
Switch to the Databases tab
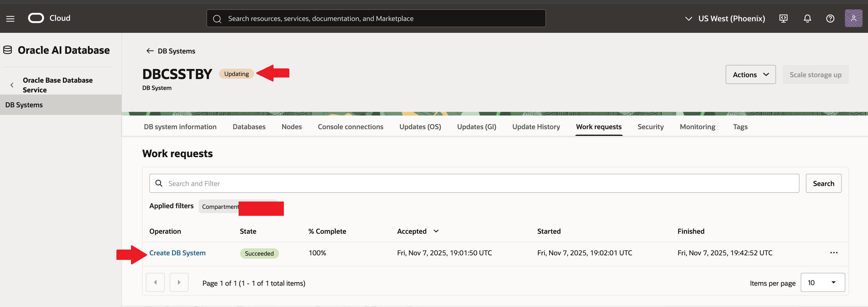click(249, 127)
